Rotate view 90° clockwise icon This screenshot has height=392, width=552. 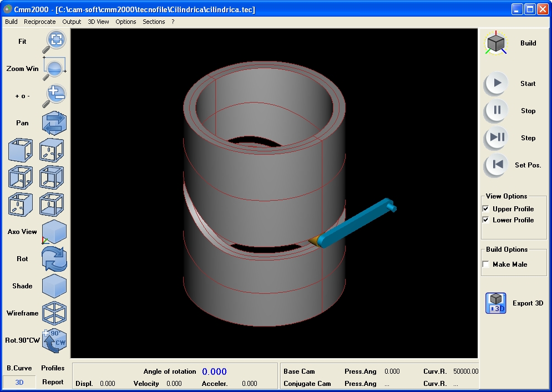[54, 340]
